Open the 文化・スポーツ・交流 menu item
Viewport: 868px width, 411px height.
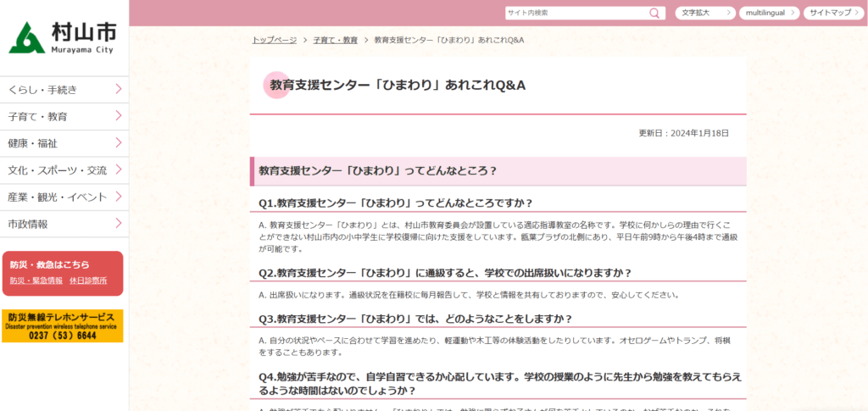pos(64,170)
